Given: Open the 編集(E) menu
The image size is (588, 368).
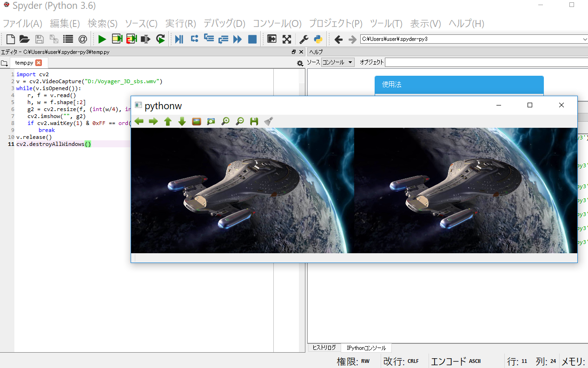Looking at the screenshot, I should [x=65, y=23].
